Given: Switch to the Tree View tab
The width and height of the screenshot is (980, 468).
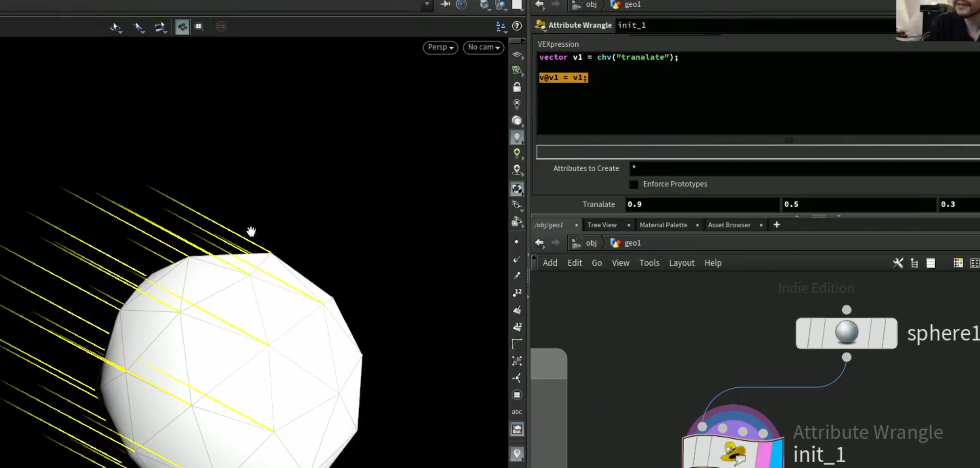Looking at the screenshot, I should (x=601, y=225).
